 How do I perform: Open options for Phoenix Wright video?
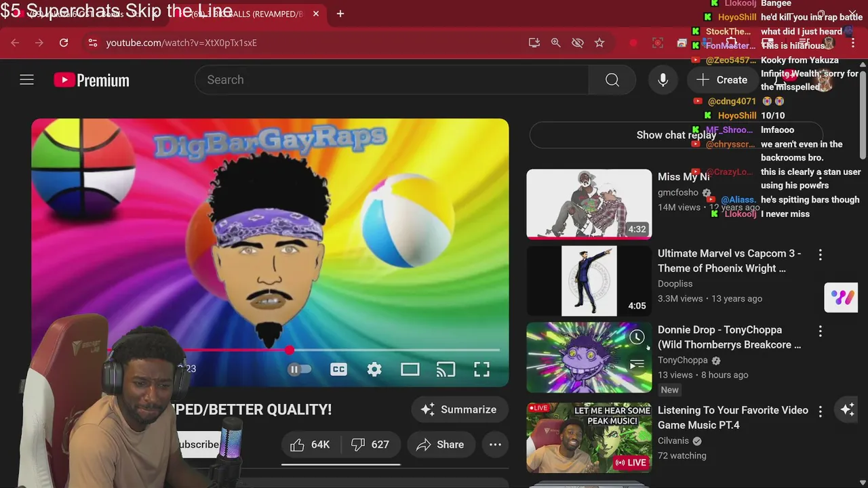click(x=820, y=255)
